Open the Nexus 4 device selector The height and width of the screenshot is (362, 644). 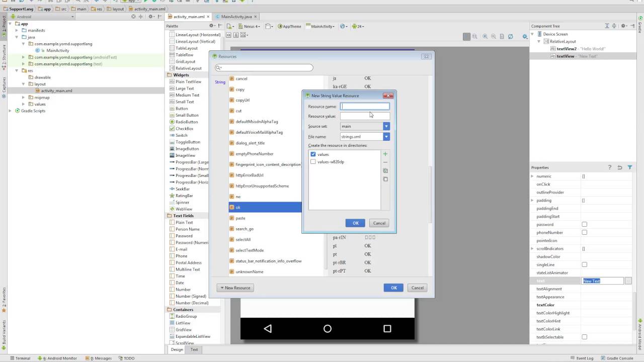pos(250,26)
